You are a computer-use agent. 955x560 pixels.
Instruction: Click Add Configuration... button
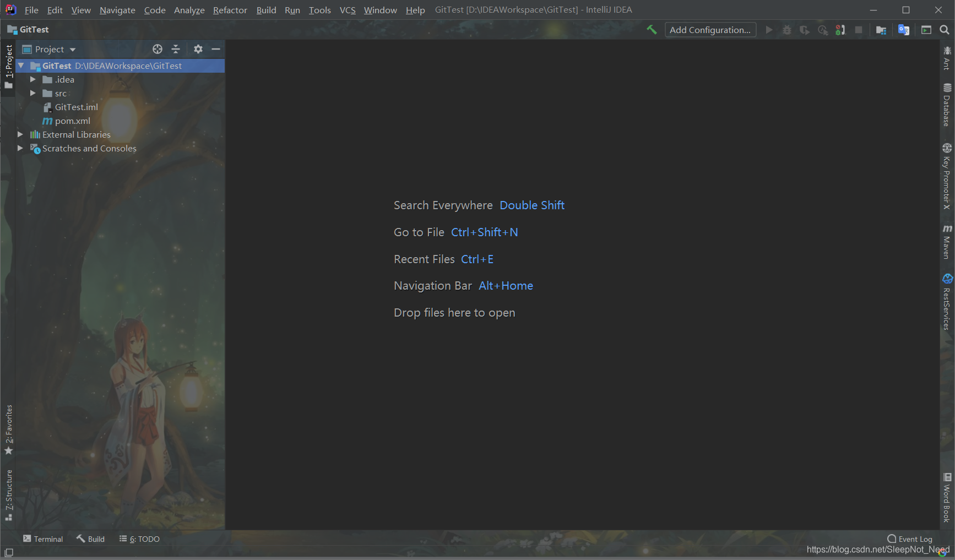tap(710, 30)
